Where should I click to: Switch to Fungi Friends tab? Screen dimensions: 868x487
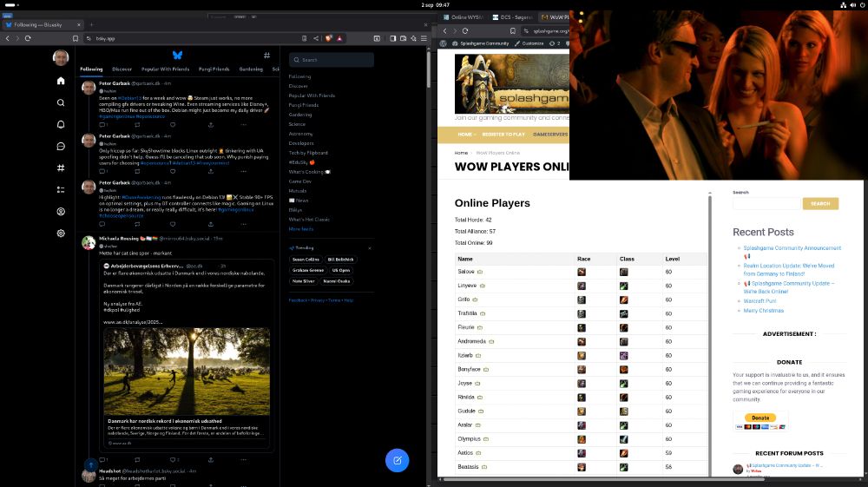214,69
